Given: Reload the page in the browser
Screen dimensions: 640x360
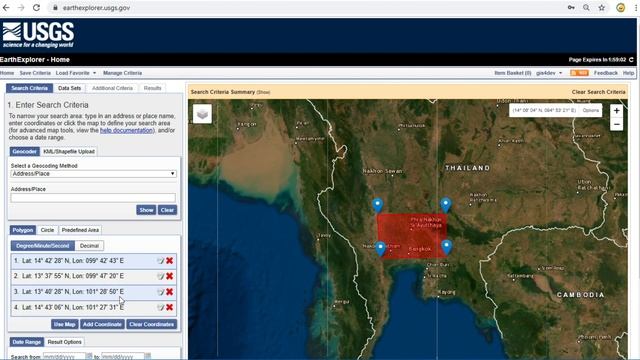Looking at the screenshot, I should pos(36,7).
